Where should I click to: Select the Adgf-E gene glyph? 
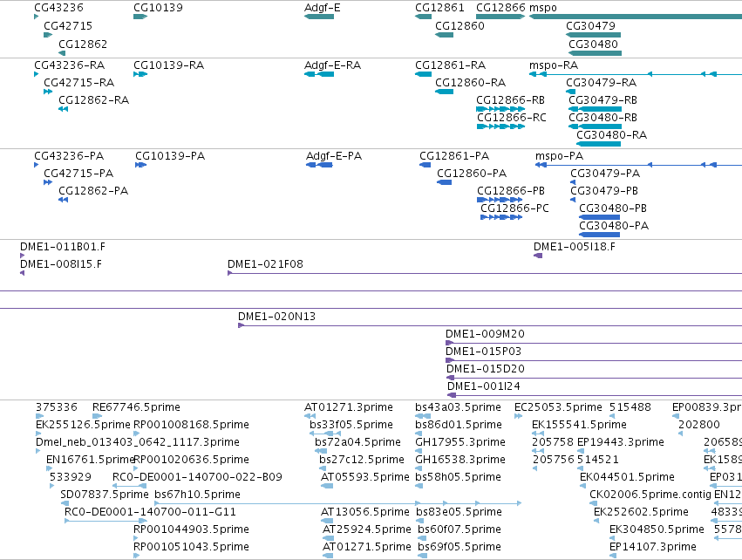point(319,17)
